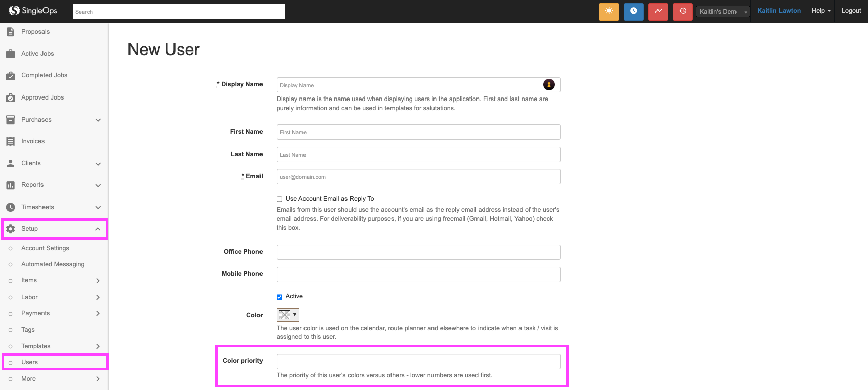Image resolution: width=868 pixels, height=390 pixels.
Task: Open the Help menu
Action: pyautogui.click(x=820, y=11)
